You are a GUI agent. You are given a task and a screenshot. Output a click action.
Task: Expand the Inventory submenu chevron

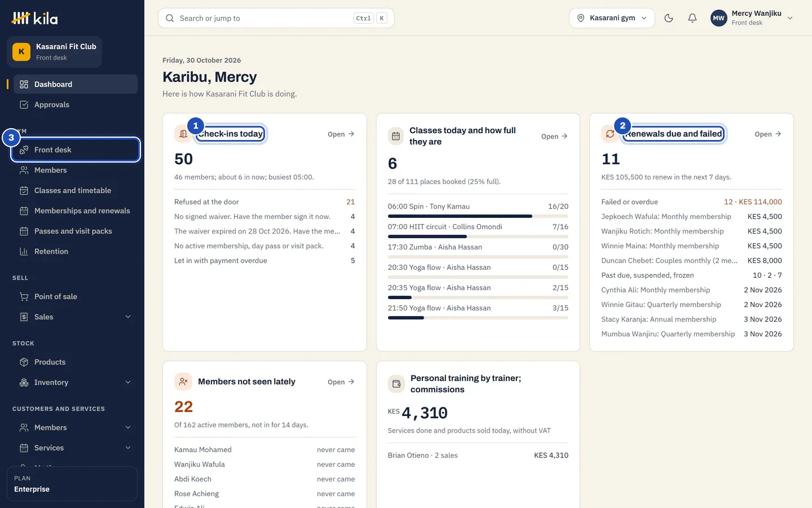click(128, 382)
